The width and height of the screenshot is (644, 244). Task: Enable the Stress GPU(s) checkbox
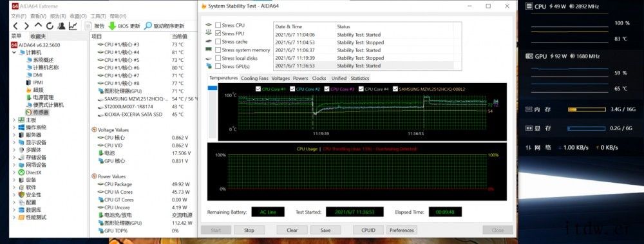coord(218,66)
